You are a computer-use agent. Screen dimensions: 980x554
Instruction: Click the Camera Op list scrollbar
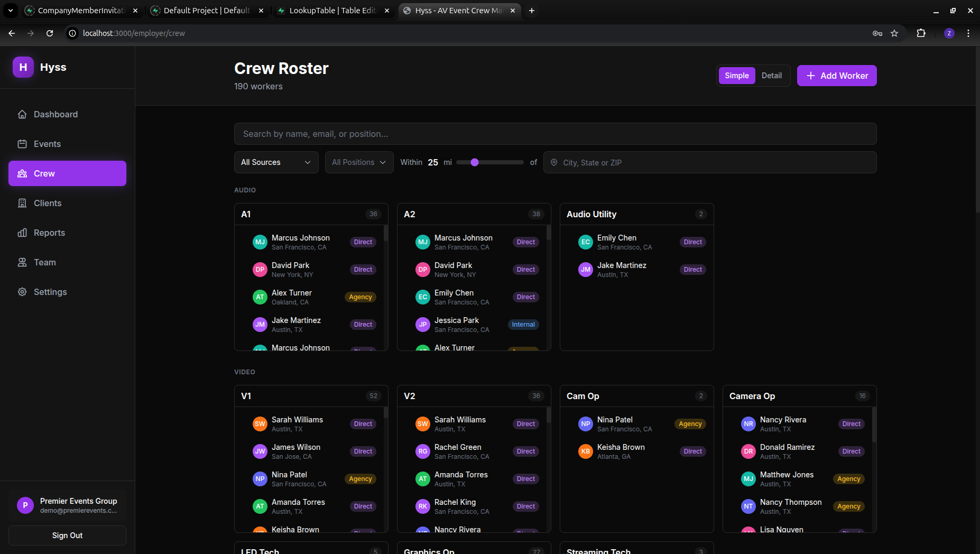coord(874,425)
